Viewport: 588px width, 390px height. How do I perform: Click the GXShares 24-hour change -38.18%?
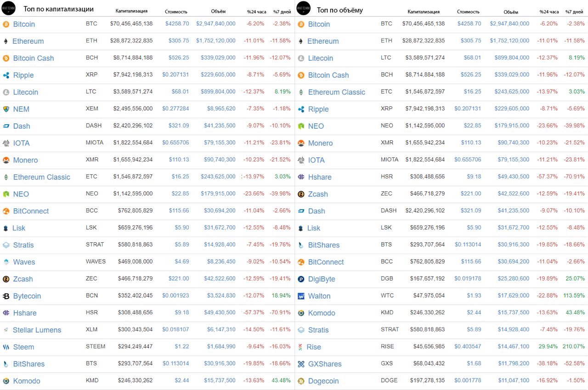[547, 364]
